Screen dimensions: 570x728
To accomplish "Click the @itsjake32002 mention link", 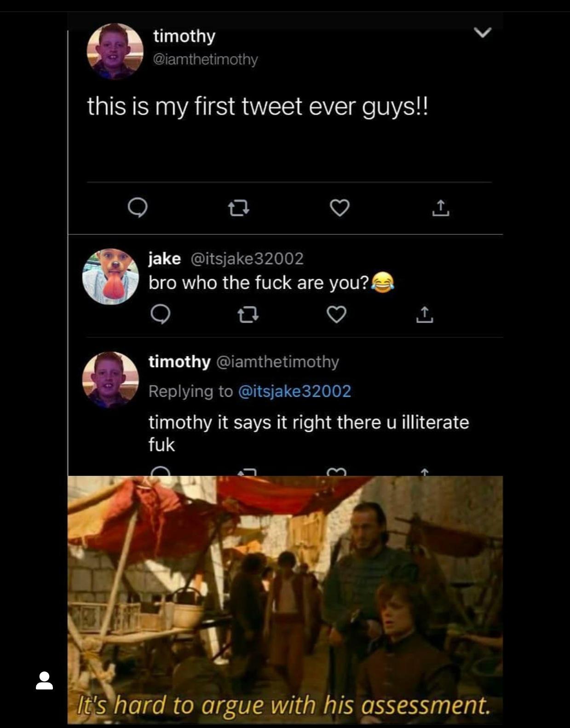I will (x=294, y=391).
